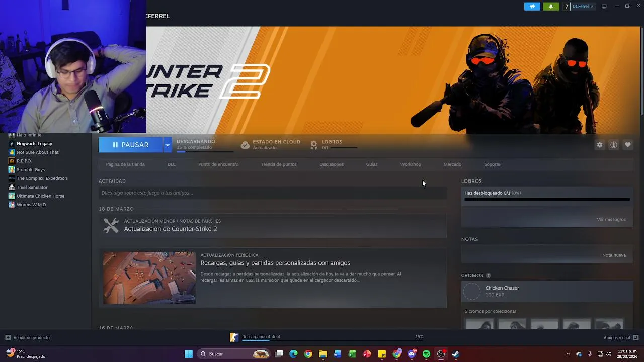
Task: Open Steam announcements megaphone button
Action: 532,7
